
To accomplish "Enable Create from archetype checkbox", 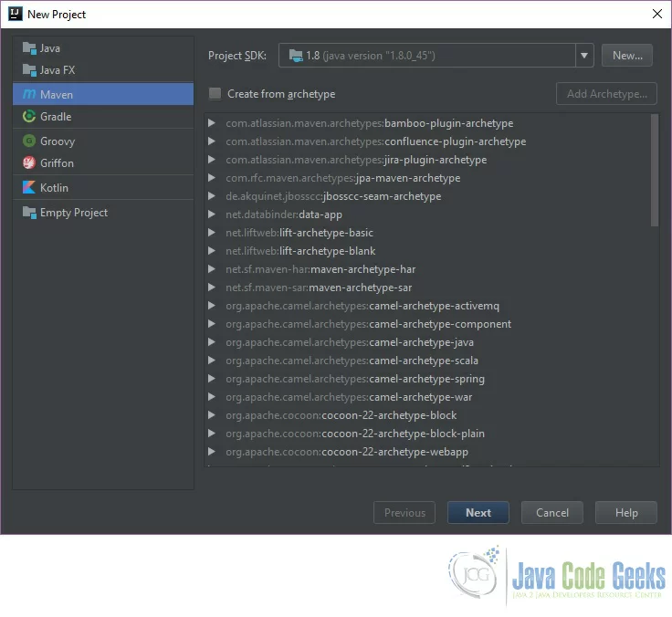I will pyautogui.click(x=215, y=93).
